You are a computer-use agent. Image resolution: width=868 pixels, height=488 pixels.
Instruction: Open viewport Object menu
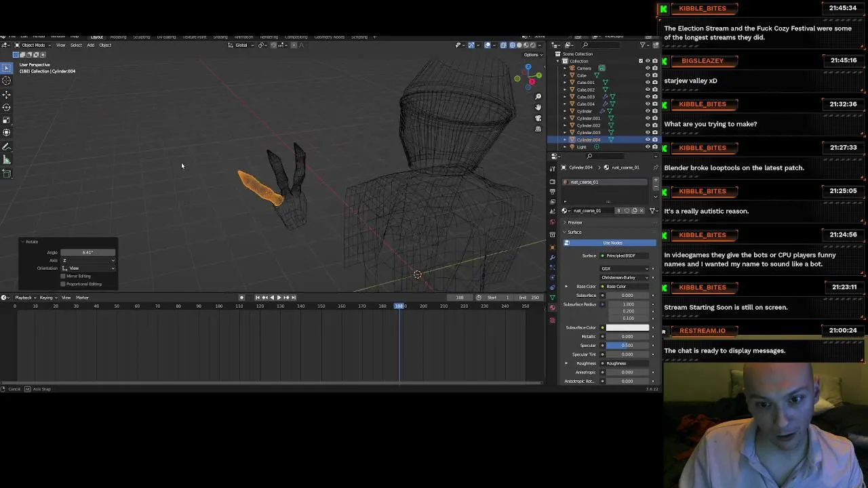tap(105, 45)
